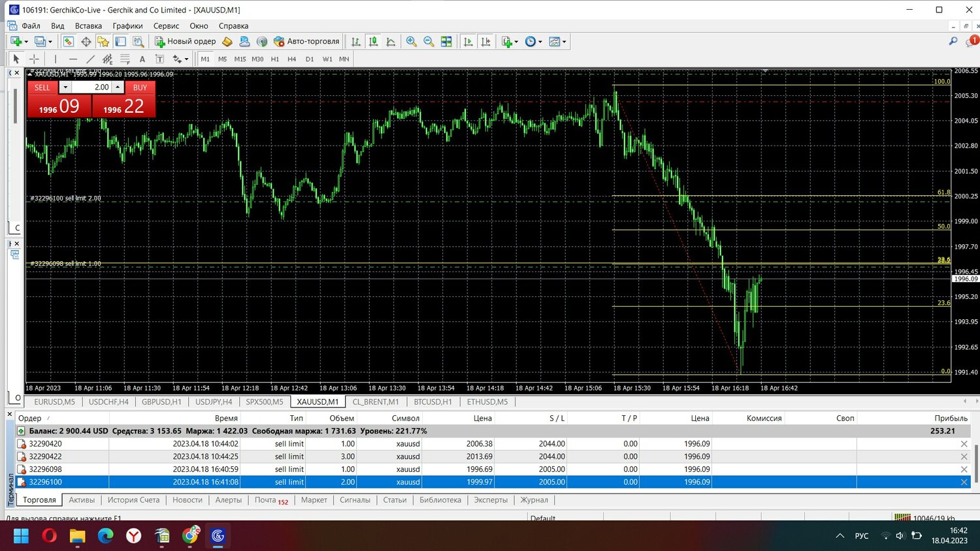
Task: Open the search magnifier in toolbar
Action: (x=953, y=41)
